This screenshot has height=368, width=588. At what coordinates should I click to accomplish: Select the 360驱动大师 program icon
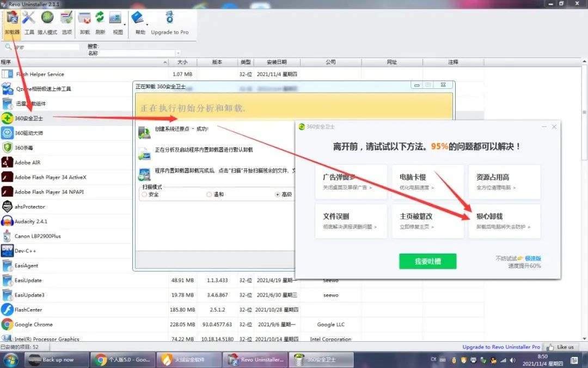pos(7,133)
